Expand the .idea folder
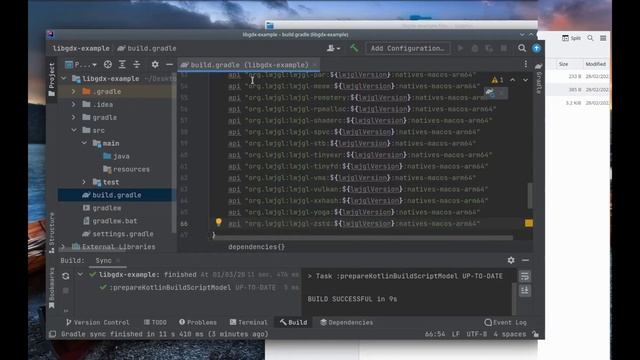Screen dimensions: 640x360 click(x=74, y=104)
